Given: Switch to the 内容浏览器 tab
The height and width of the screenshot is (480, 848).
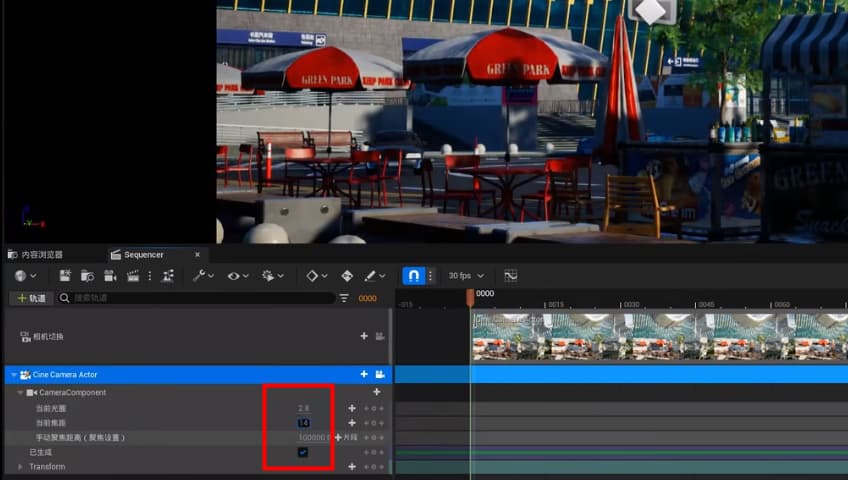Looking at the screenshot, I should click(36, 255).
